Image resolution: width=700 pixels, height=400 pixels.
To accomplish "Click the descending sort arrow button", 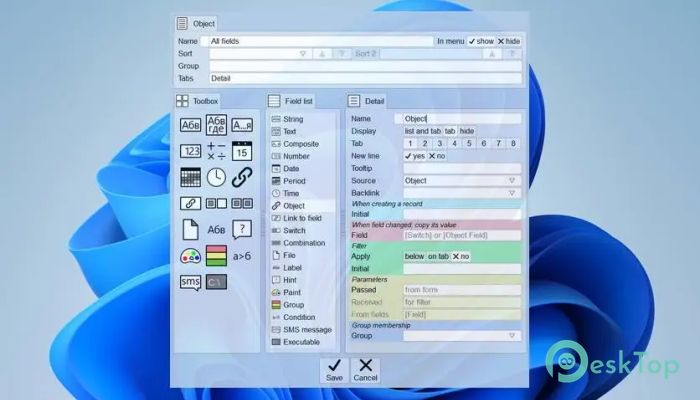I will click(342, 54).
